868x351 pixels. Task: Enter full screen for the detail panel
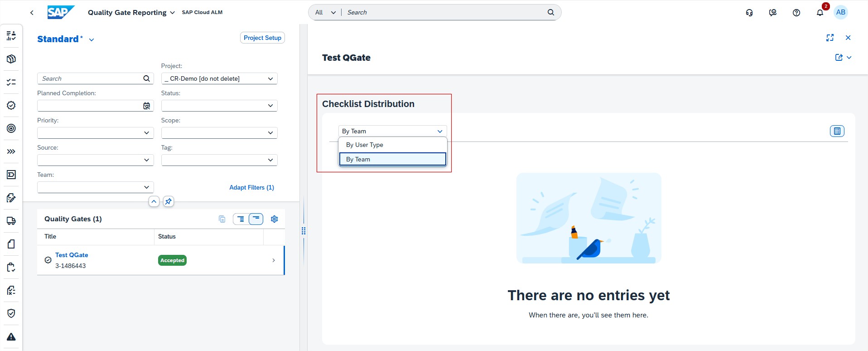(x=829, y=38)
